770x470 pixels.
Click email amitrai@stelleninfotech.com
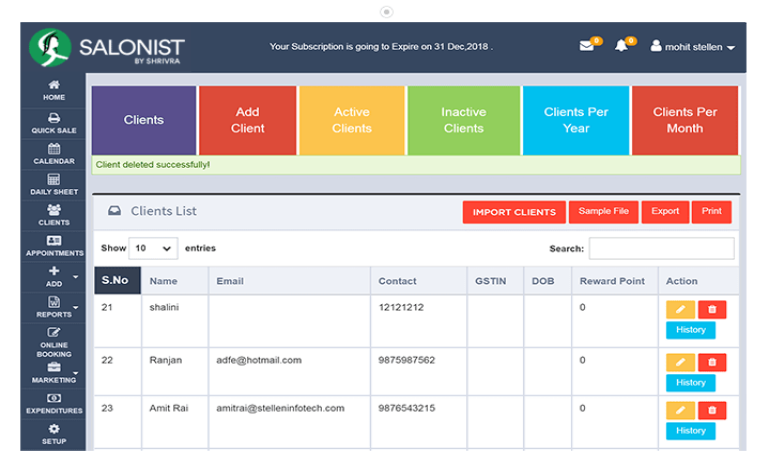click(x=280, y=408)
